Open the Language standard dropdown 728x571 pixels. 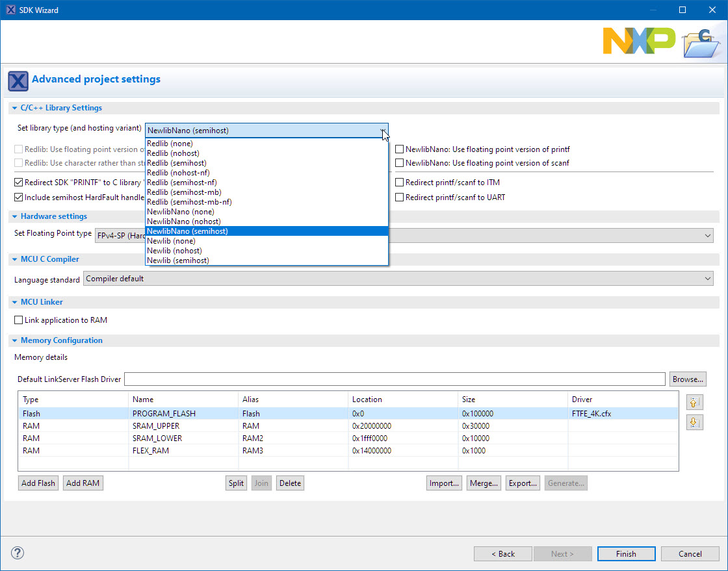[398, 279]
